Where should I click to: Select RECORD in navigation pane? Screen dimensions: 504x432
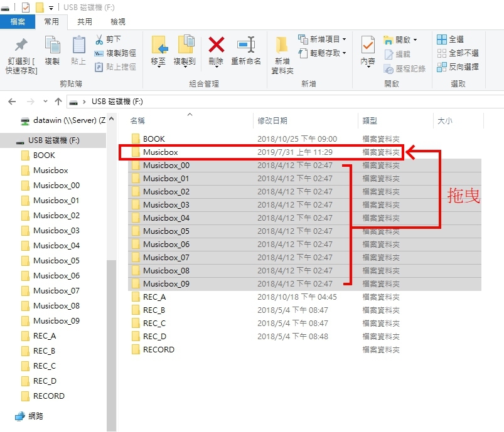pos(49,396)
